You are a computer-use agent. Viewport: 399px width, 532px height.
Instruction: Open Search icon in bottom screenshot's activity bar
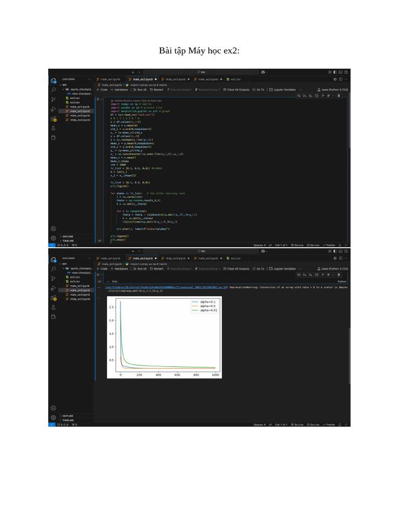[x=54, y=269]
